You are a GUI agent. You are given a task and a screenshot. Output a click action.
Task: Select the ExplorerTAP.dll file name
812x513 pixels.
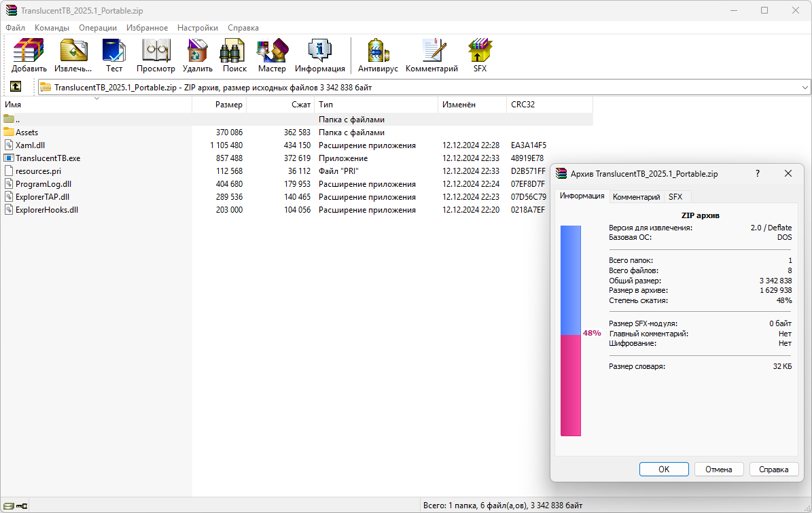[42, 197]
